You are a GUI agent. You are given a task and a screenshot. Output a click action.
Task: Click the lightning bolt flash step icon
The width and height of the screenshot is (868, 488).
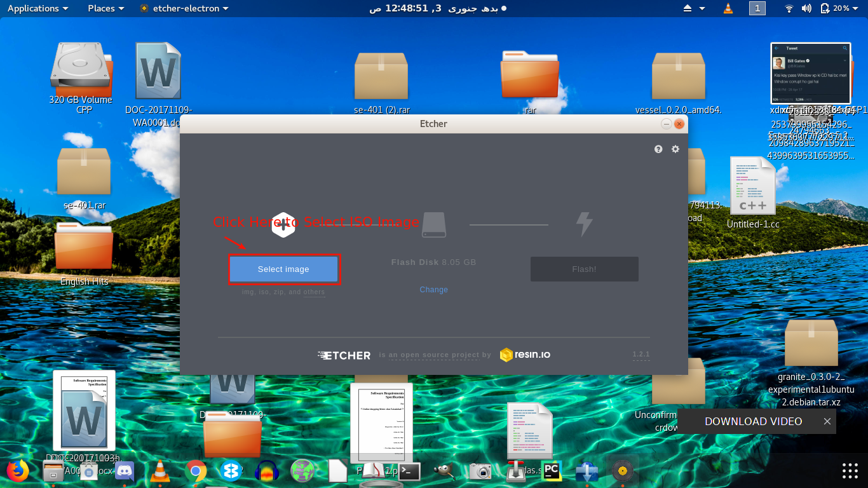584,224
